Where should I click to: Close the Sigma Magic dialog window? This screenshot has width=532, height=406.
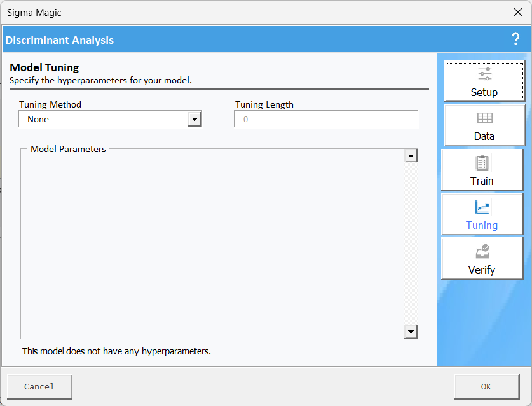pos(517,12)
